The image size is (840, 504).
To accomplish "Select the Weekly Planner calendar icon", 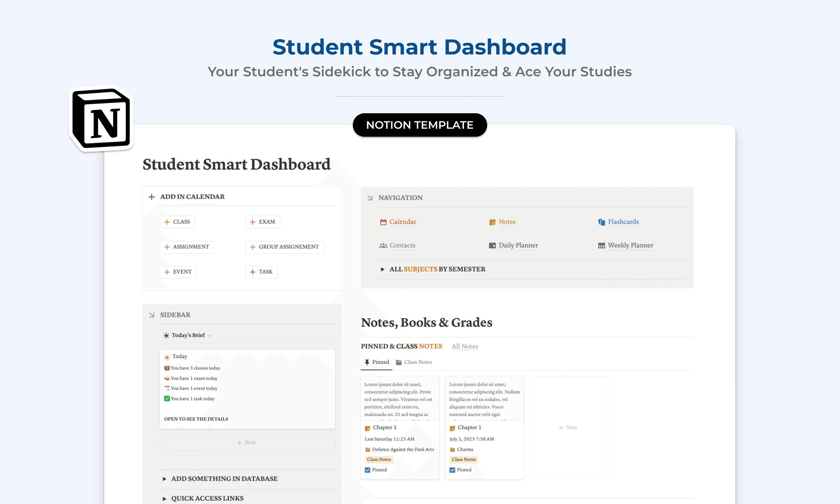I will click(600, 245).
